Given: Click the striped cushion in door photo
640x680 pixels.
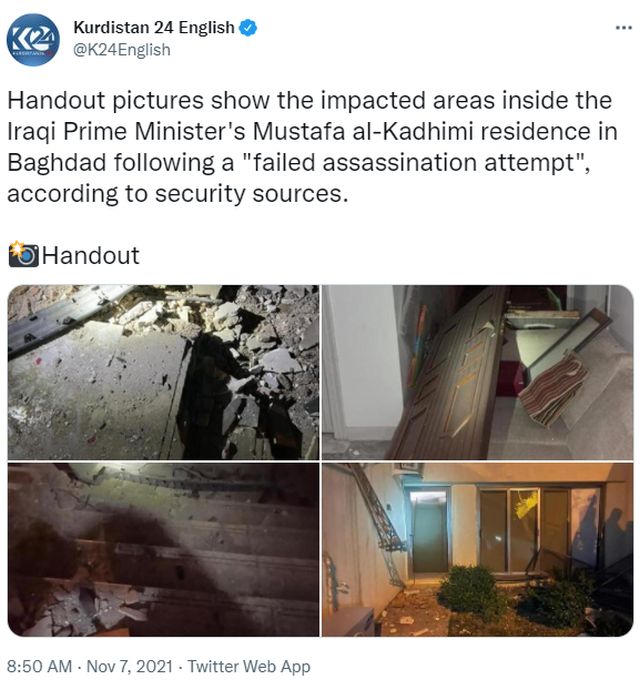Looking at the screenshot, I should pyautogui.click(x=553, y=390).
